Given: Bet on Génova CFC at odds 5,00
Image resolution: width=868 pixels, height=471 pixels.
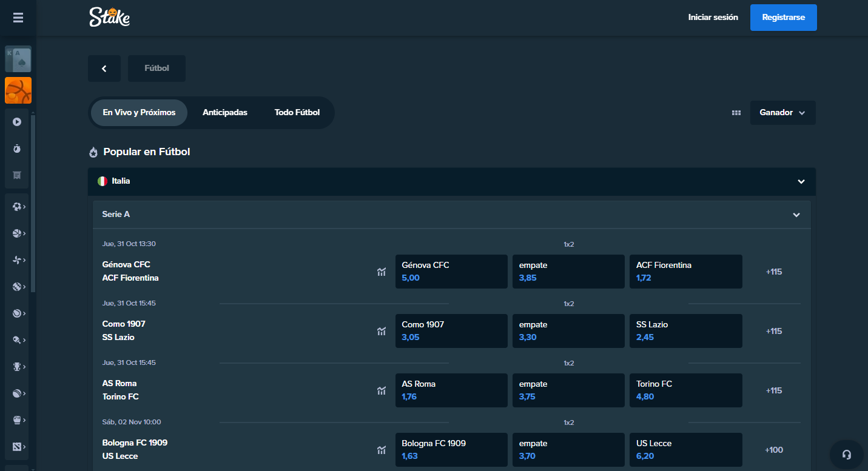Looking at the screenshot, I should (451, 272).
